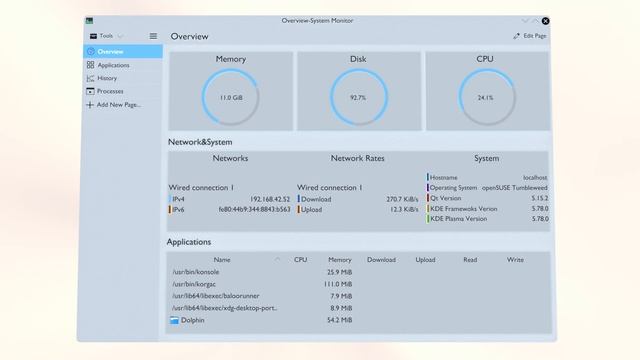The width and height of the screenshot is (640, 360).
Task: Click the Name column sort arrow
Action: (x=278, y=260)
